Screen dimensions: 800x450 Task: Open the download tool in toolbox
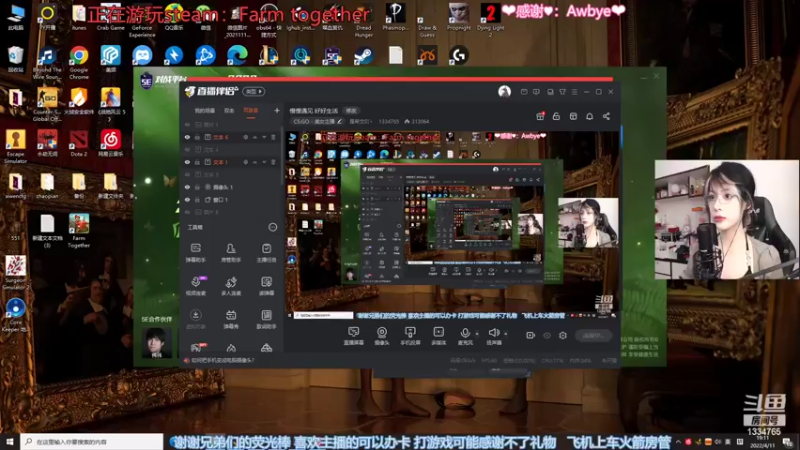(195, 319)
